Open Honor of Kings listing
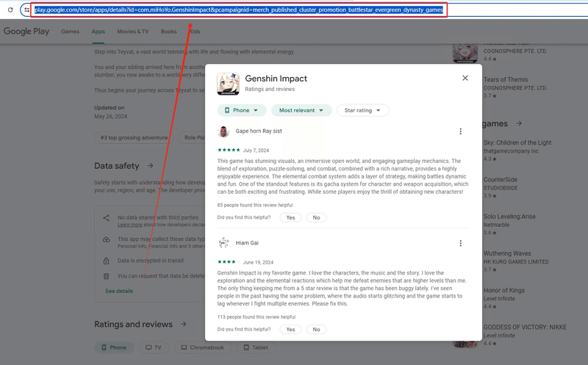This screenshot has height=365, width=588. click(x=504, y=298)
